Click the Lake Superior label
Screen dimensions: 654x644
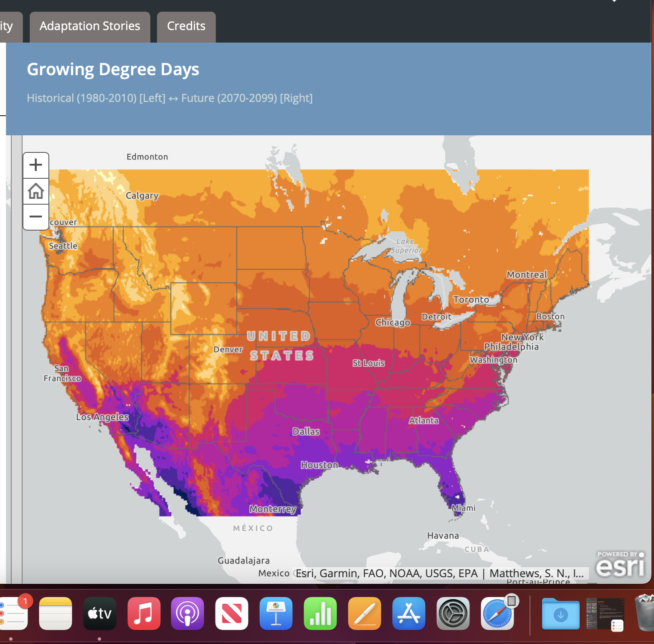[x=406, y=246]
